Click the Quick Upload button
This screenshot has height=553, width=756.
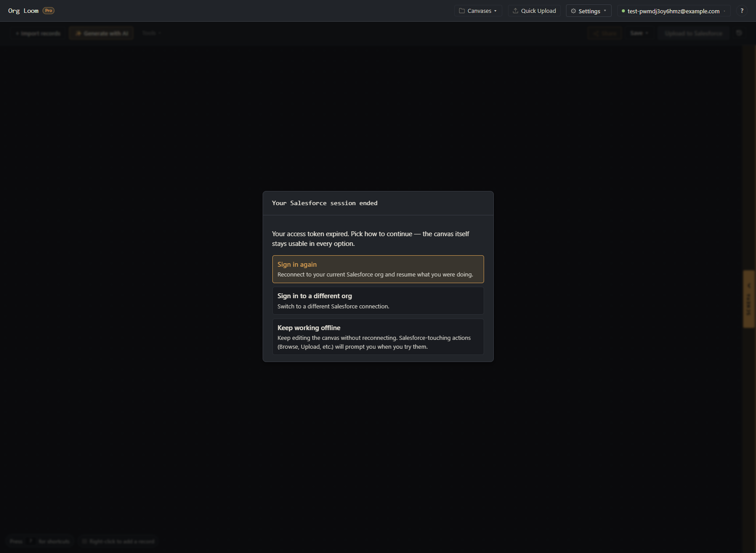coord(534,11)
